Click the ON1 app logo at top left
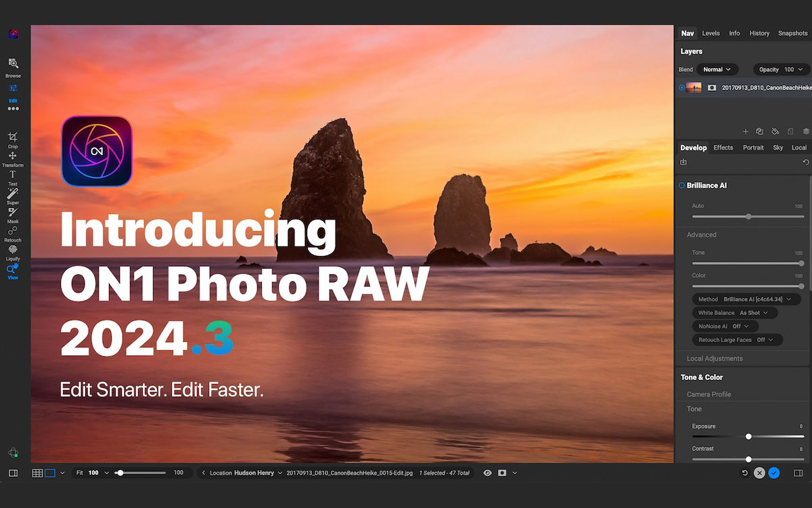Screen dimensions: 812x508 click(13, 33)
